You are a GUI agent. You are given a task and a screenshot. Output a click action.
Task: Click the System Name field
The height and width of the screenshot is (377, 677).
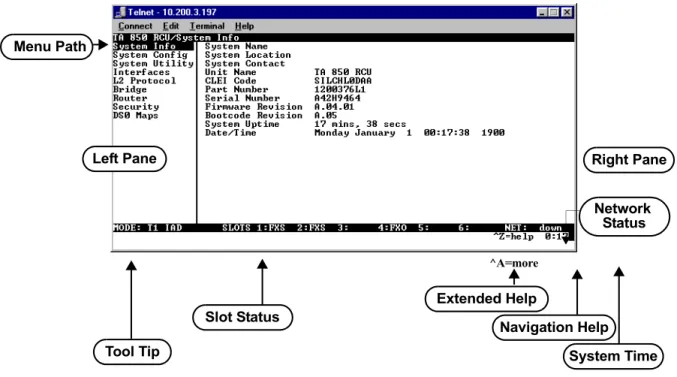tap(236, 46)
